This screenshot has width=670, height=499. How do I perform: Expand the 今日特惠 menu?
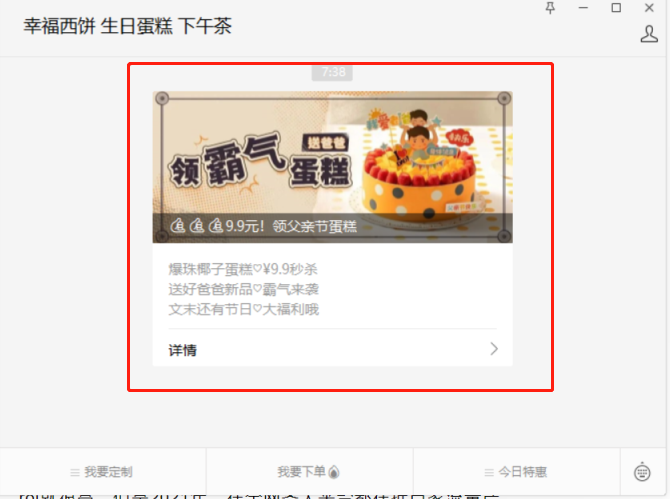(x=516, y=472)
